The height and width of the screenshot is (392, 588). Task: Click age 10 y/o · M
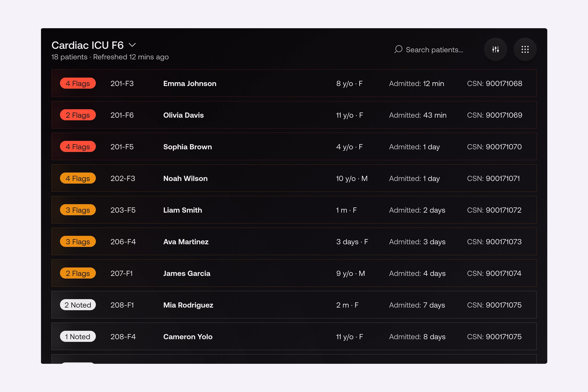point(352,179)
